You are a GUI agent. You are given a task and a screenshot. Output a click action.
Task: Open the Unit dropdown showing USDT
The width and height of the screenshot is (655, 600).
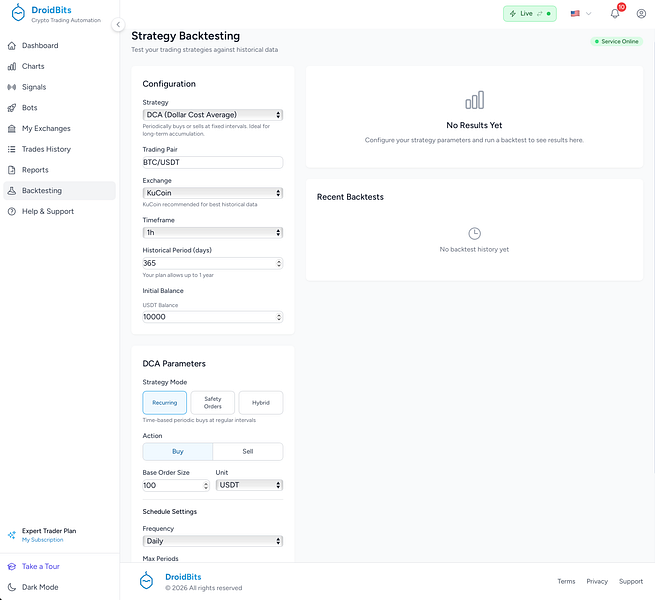[x=249, y=485]
